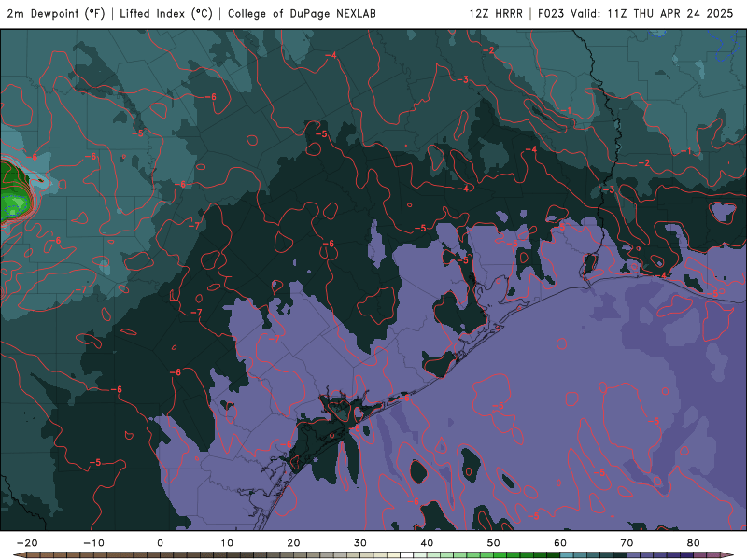Click the "12Z HRRR" model run label
Image resolution: width=747 pixels, height=560 pixels.
click(496, 14)
